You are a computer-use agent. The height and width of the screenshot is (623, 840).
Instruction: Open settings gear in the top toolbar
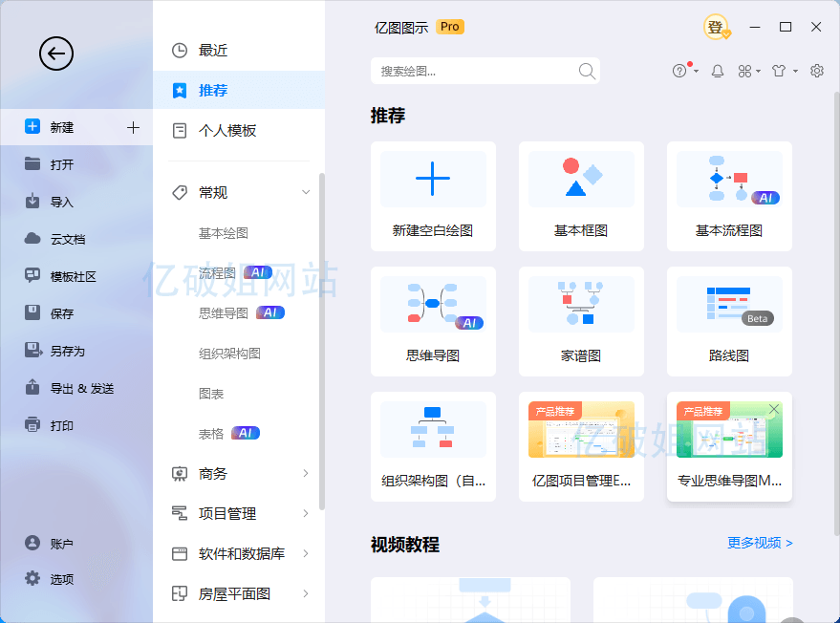816,71
